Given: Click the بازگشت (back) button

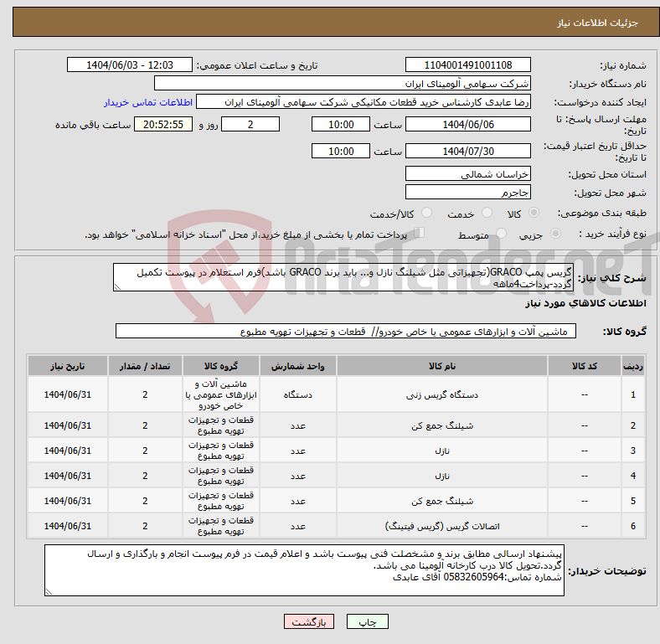Looking at the screenshot, I should (x=308, y=621).
